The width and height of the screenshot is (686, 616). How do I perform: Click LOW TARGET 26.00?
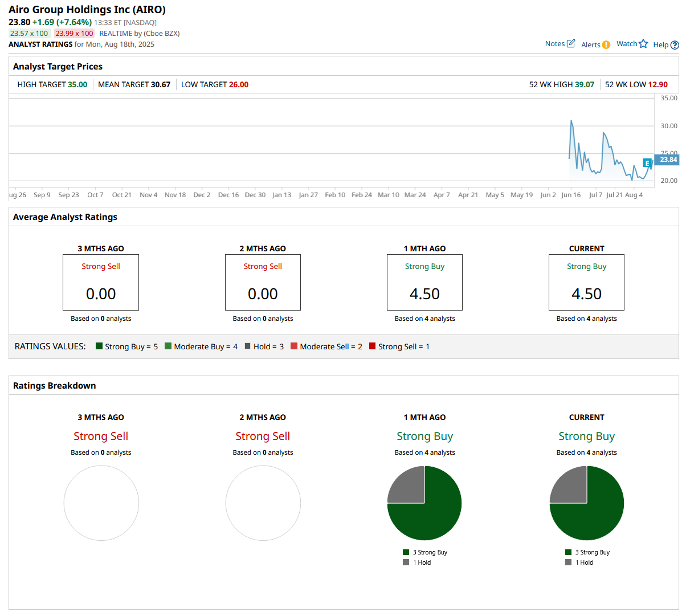[215, 84]
